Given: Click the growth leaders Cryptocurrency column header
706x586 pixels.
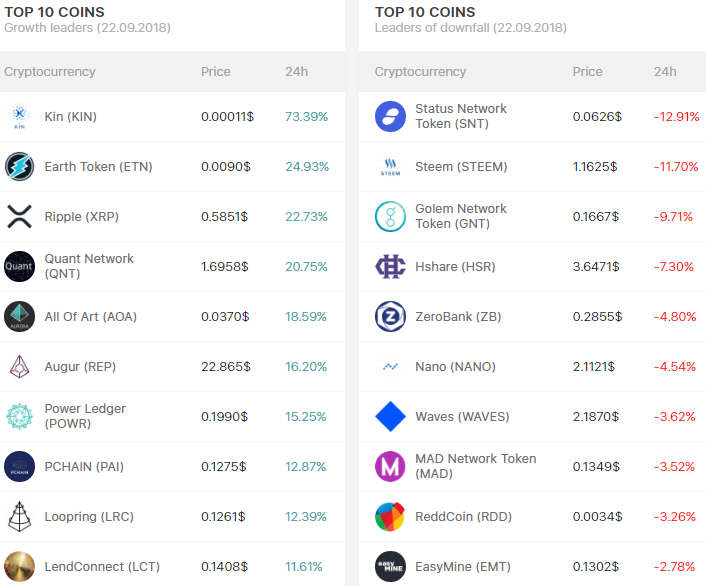Looking at the screenshot, I should pos(50,72).
